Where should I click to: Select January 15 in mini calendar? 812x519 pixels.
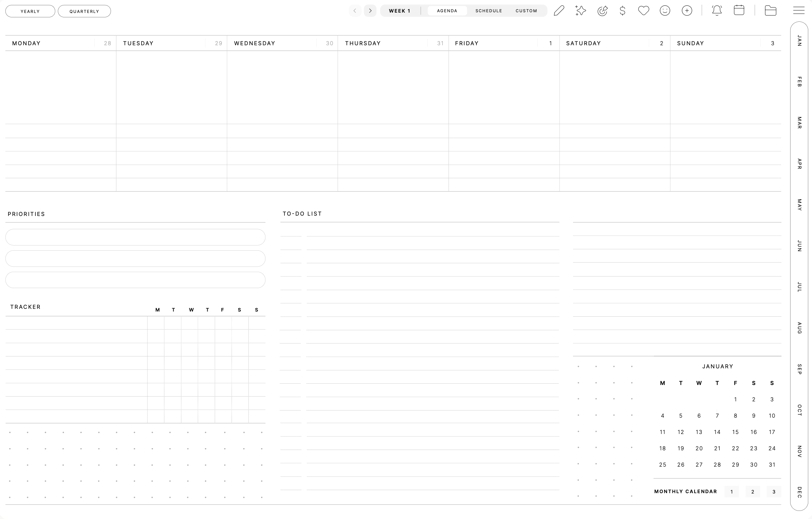[735, 432]
